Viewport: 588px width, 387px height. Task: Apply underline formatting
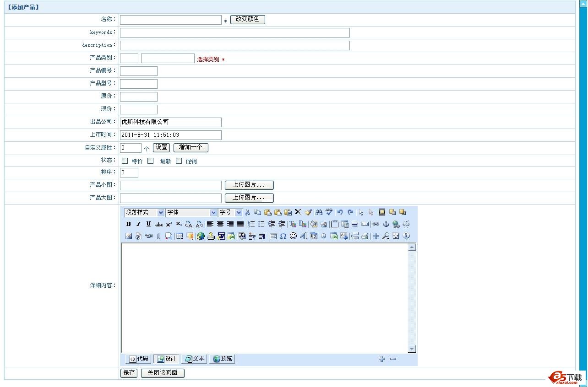point(147,224)
